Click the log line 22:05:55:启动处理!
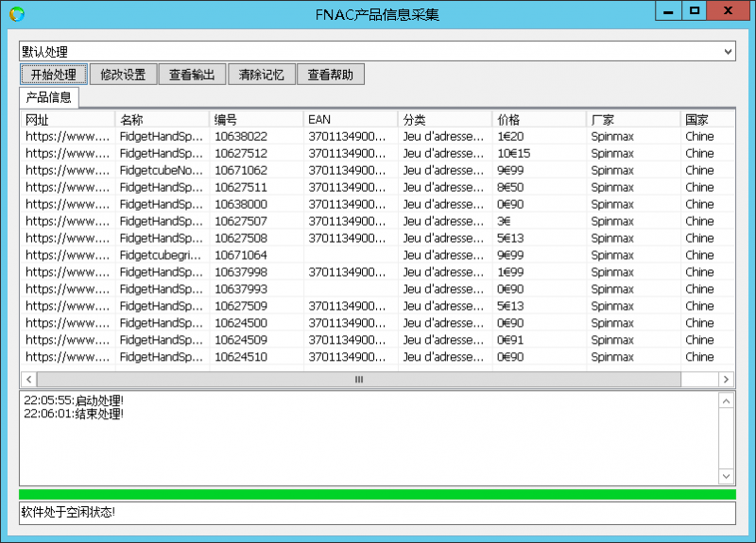This screenshot has height=543, width=756. 74,400
